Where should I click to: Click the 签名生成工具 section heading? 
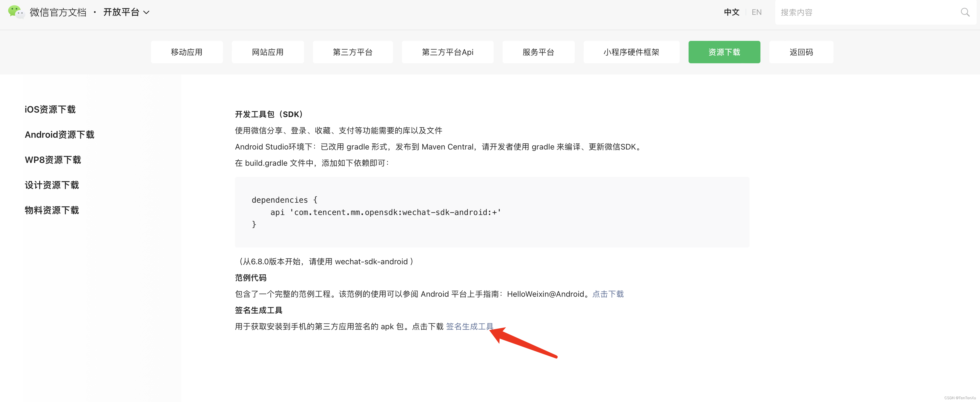259,310
